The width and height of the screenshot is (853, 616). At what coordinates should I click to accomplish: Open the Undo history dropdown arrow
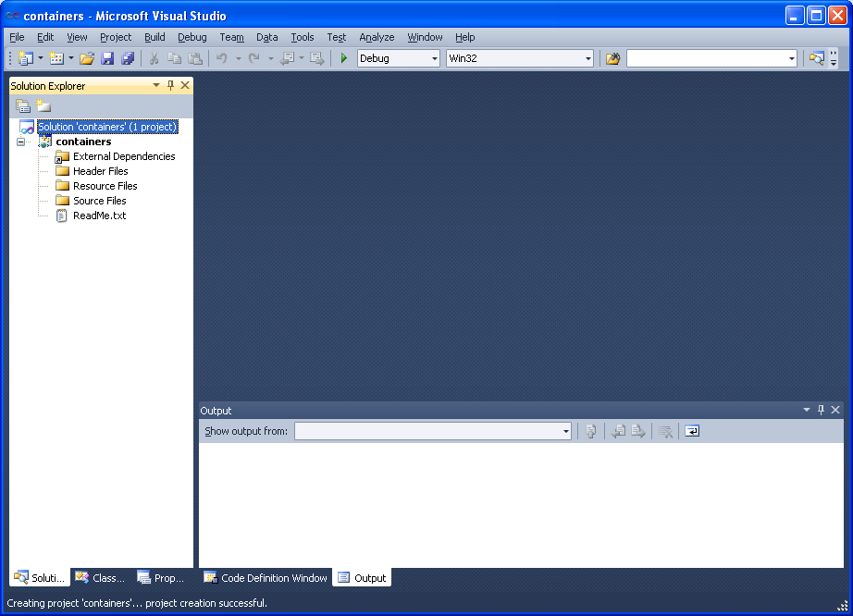pos(238,58)
